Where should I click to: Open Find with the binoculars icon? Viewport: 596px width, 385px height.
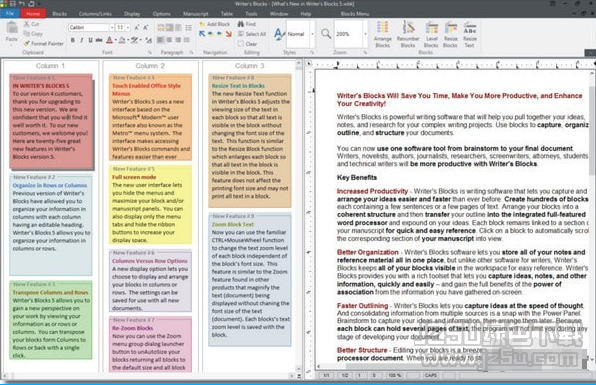click(x=247, y=24)
